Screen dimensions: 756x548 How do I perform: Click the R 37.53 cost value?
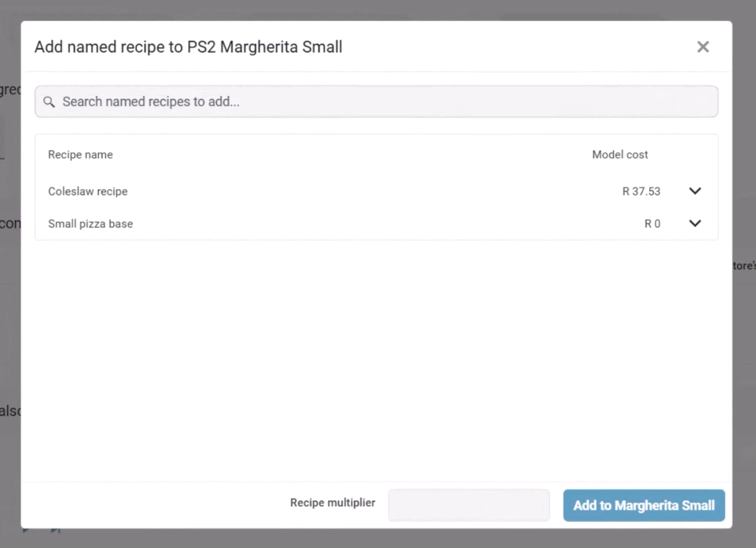pyautogui.click(x=641, y=191)
